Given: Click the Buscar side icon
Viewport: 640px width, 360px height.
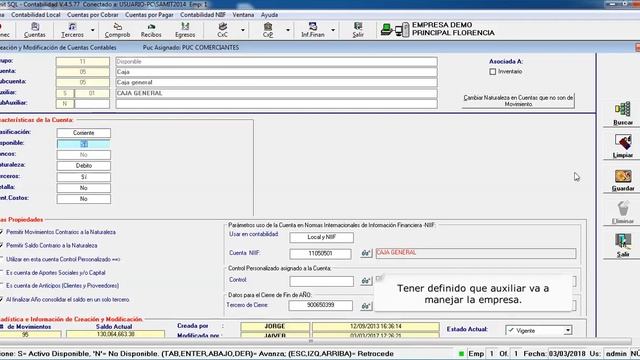Looking at the screenshot, I should tap(623, 113).
